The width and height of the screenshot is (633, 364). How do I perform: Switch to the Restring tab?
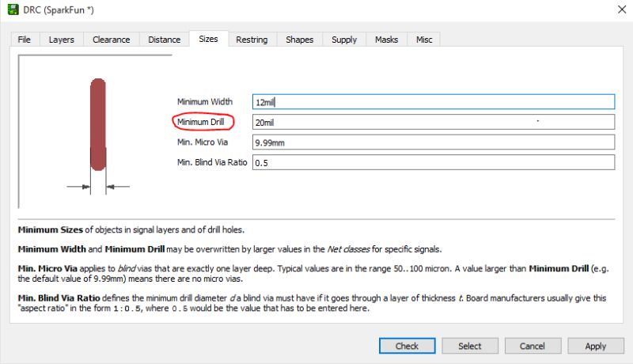pos(252,40)
